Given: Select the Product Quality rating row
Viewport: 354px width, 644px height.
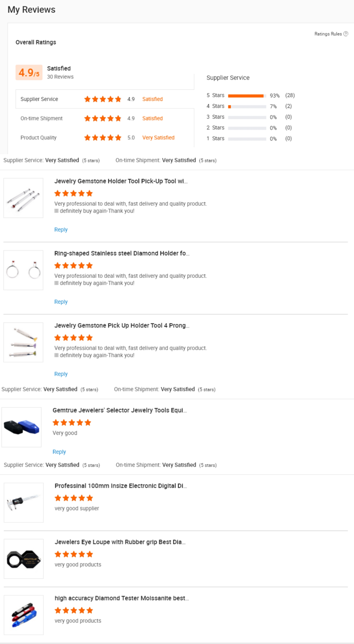Looking at the screenshot, I should coord(105,138).
